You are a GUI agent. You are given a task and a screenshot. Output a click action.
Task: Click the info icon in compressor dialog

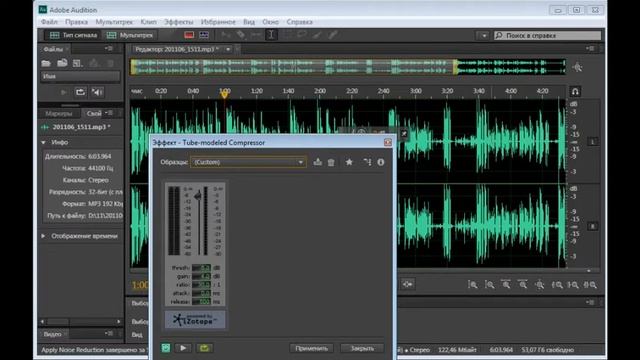coord(380,162)
